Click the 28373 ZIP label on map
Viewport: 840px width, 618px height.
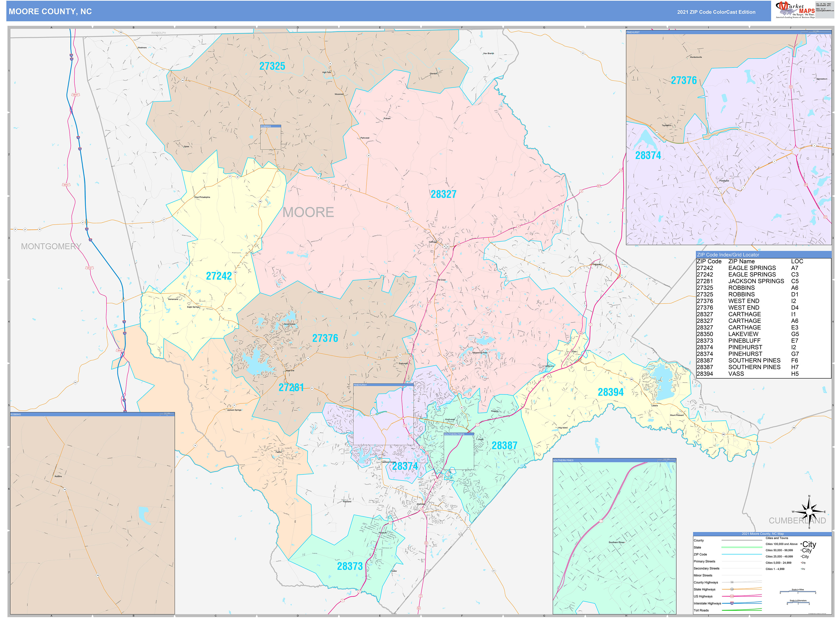(350, 566)
